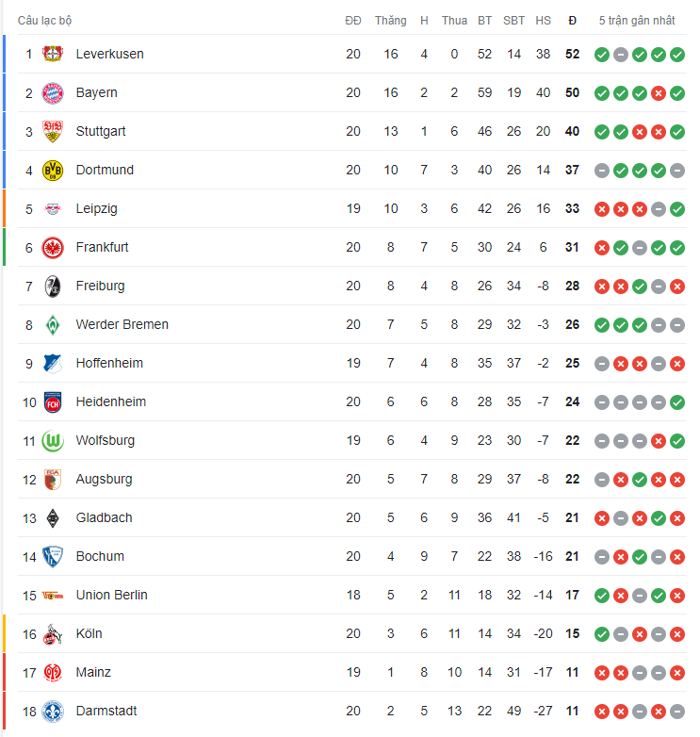Open the Hoffenheim team link
This screenshot has width=700, height=737.
point(109,364)
